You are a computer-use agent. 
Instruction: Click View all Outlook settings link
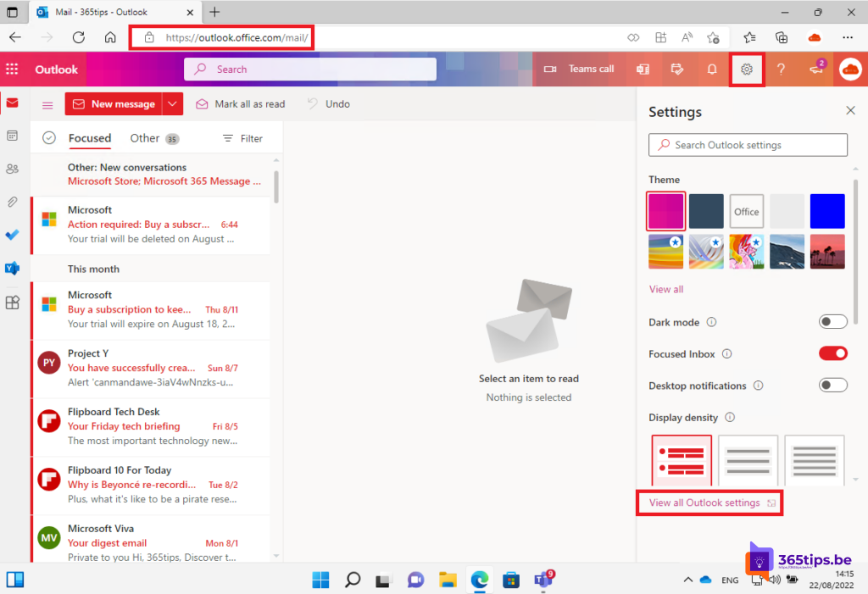point(704,502)
